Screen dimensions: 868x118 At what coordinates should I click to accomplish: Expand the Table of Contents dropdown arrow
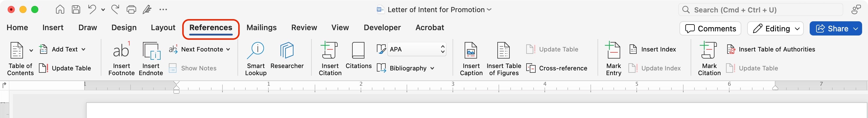(x=31, y=50)
